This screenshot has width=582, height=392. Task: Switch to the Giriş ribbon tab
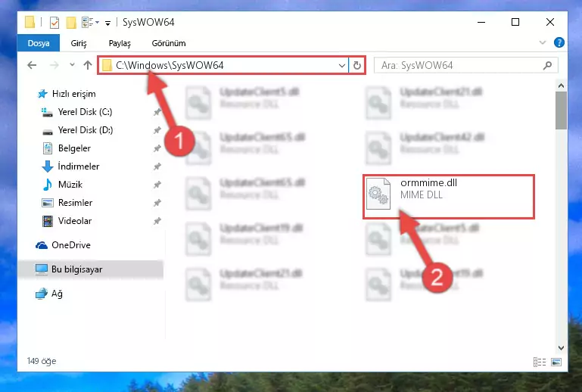click(79, 43)
